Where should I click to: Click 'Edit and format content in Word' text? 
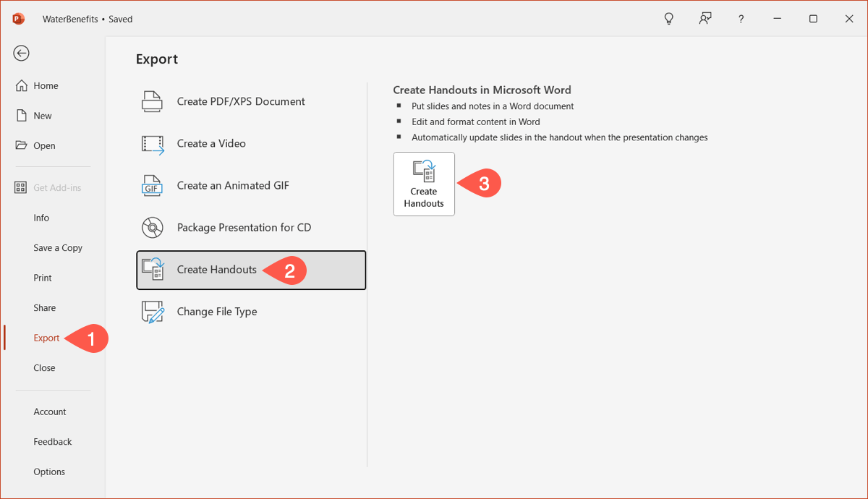click(476, 121)
